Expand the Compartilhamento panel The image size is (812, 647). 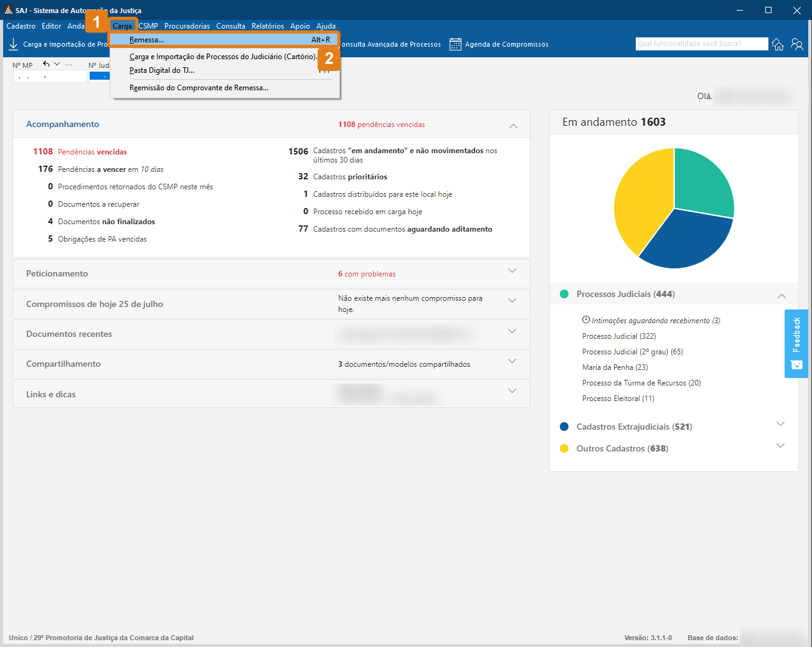pos(512,361)
